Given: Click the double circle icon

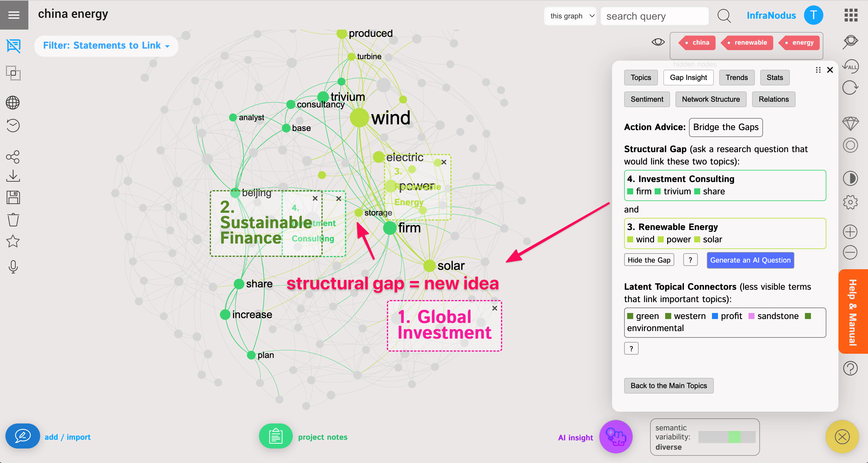Looking at the screenshot, I should (850, 145).
